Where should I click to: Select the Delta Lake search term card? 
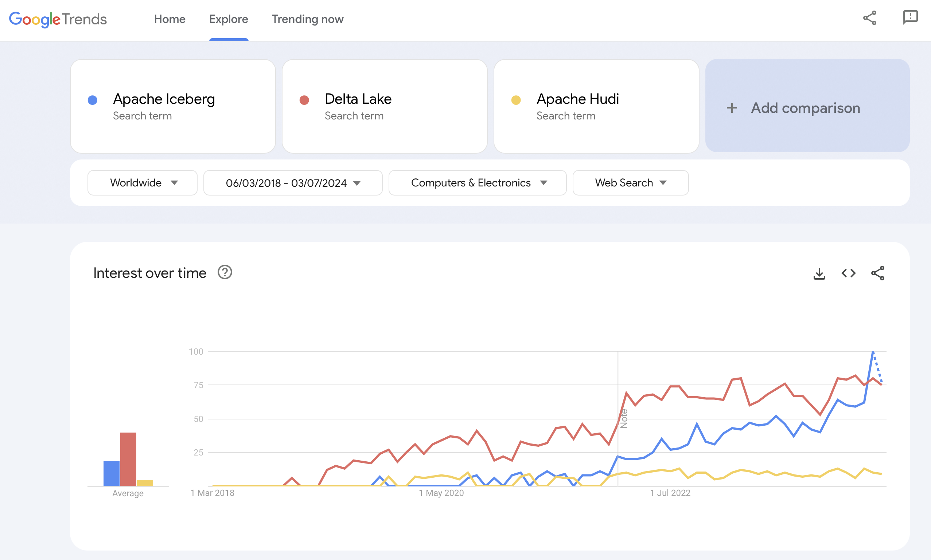pos(385,107)
